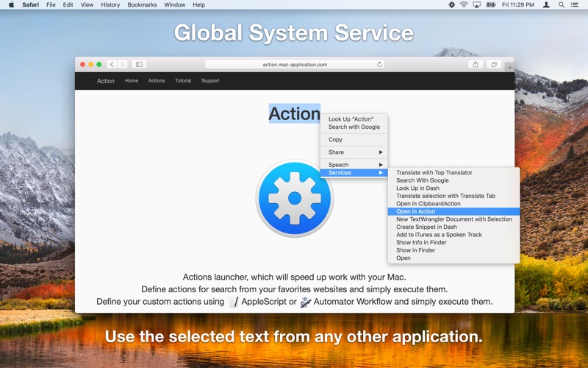Open the File menu
588x368 pixels.
pos(51,5)
